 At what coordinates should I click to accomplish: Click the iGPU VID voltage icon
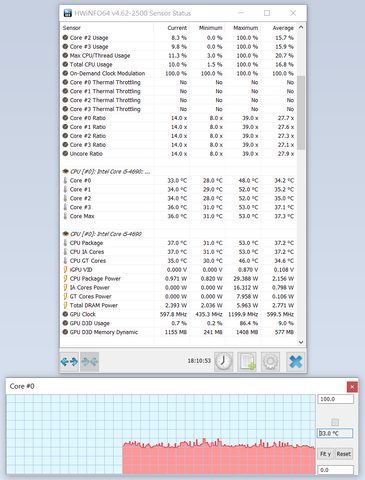coord(65,269)
